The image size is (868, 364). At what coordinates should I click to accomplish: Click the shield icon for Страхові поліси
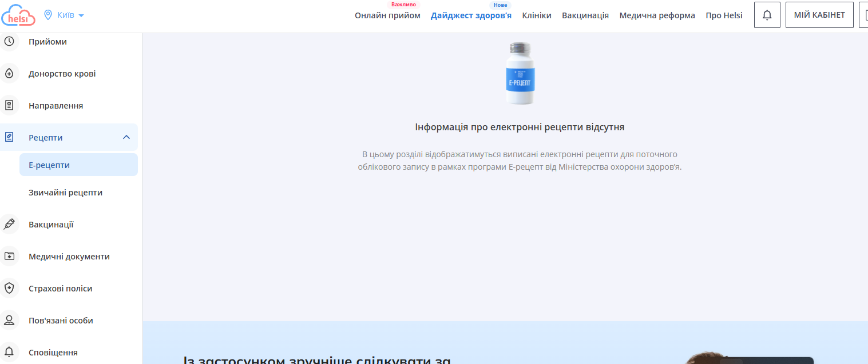point(9,288)
